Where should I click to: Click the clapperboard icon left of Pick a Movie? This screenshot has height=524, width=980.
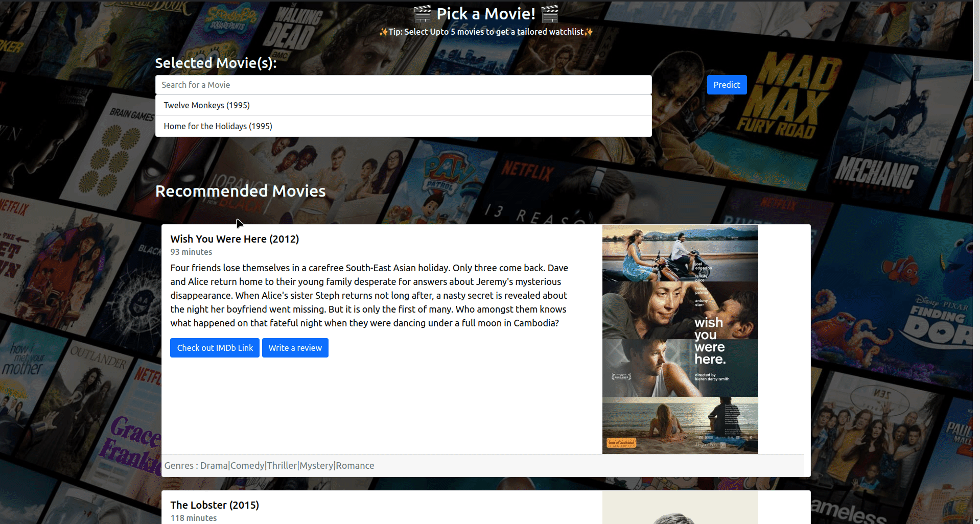coord(422,14)
